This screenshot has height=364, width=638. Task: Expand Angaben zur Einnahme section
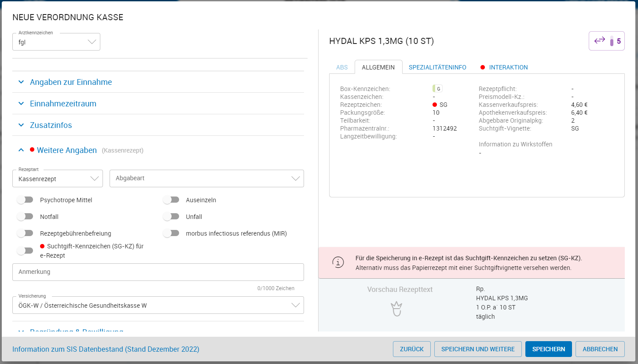tap(158, 82)
